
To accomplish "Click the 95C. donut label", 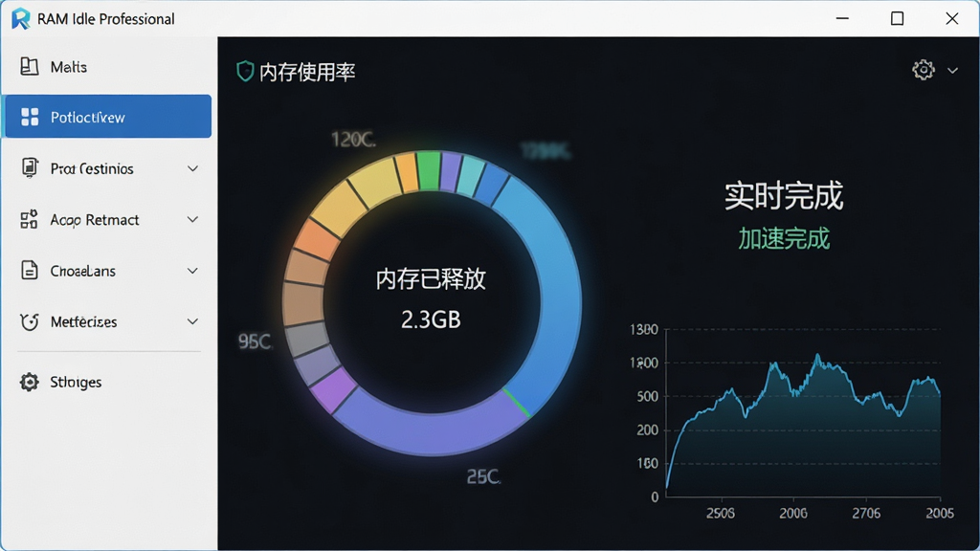I will (255, 342).
